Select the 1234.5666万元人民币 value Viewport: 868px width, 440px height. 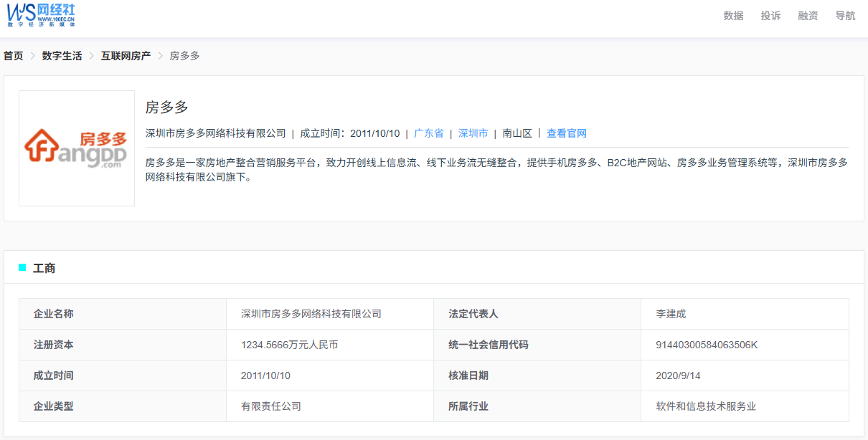coord(290,345)
